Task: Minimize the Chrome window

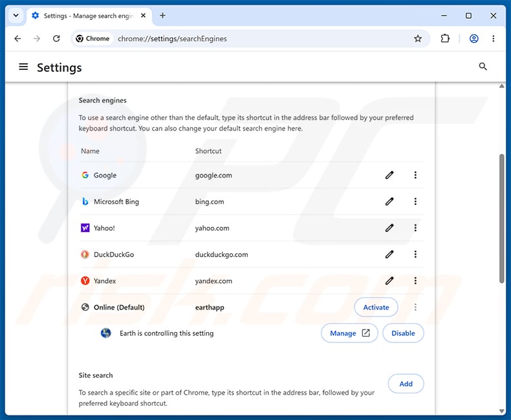Action: (444, 16)
